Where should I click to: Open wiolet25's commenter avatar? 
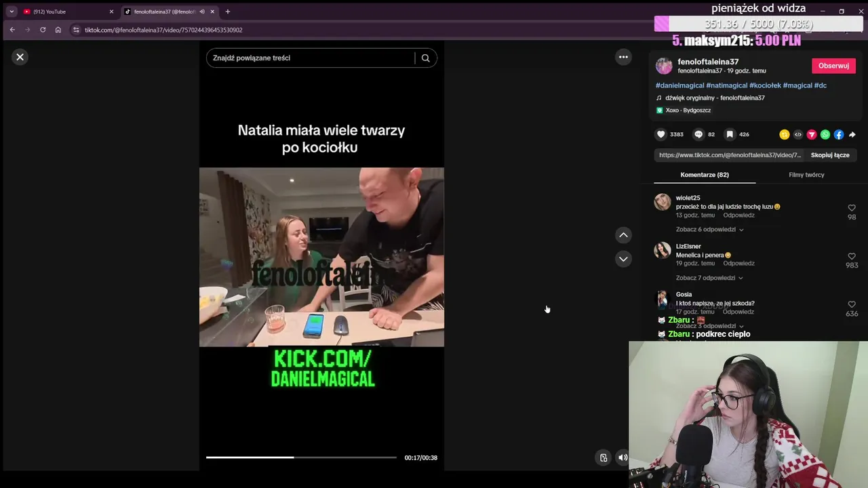pyautogui.click(x=663, y=202)
